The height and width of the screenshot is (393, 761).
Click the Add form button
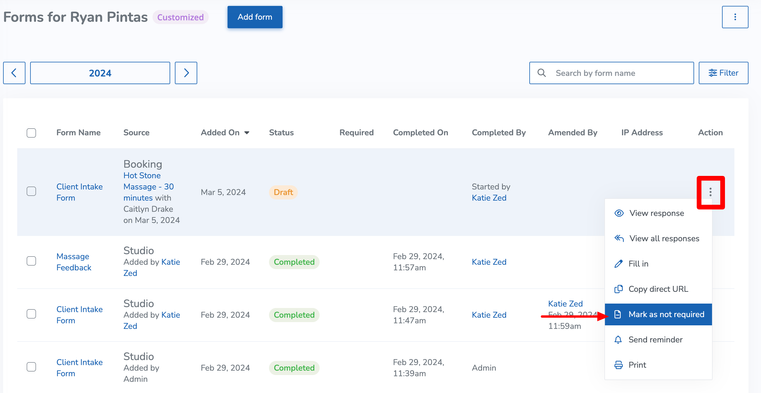pos(255,17)
